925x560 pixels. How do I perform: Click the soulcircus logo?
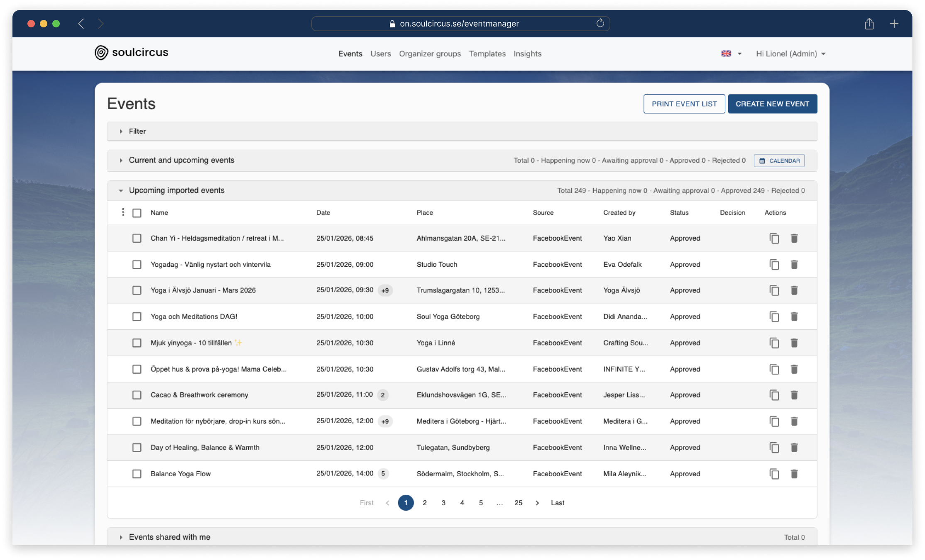[x=131, y=53]
